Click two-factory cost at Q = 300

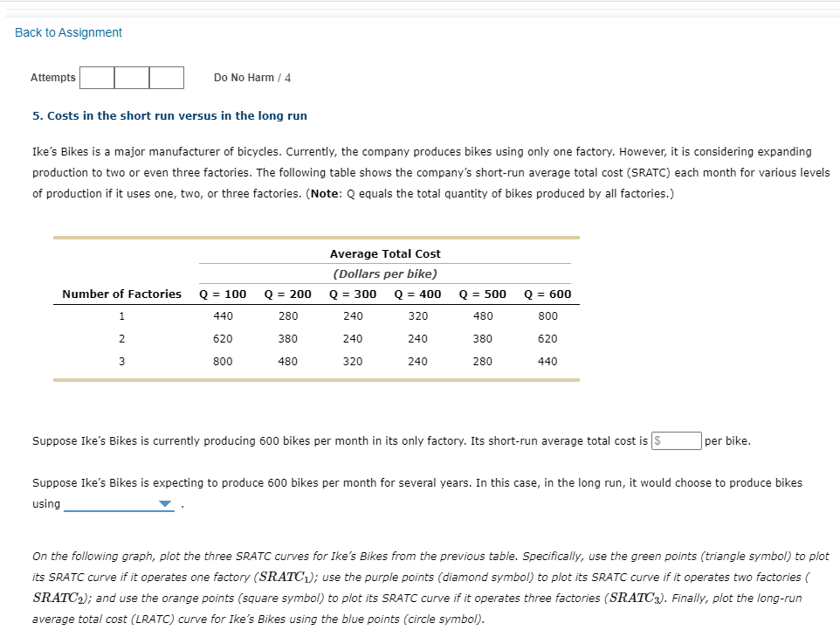click(353, 339)
